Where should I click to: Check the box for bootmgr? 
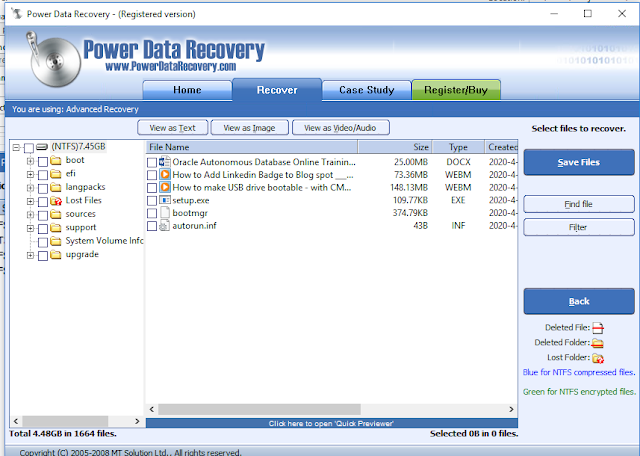pos(152,213)
